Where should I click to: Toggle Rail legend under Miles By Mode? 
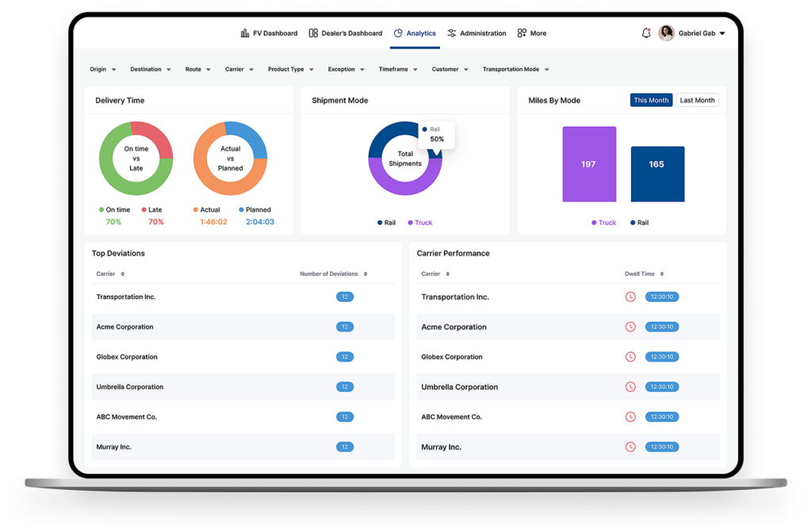click(640, 223)
